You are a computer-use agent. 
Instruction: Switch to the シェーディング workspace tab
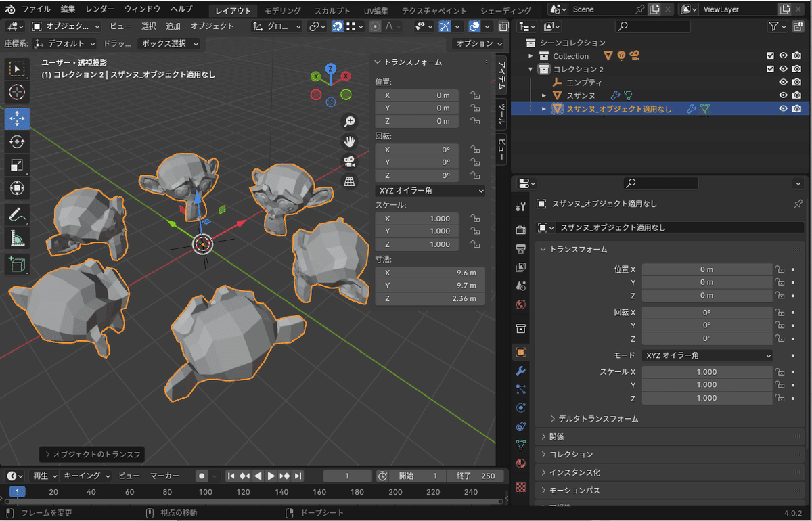[x=505, y=11]
